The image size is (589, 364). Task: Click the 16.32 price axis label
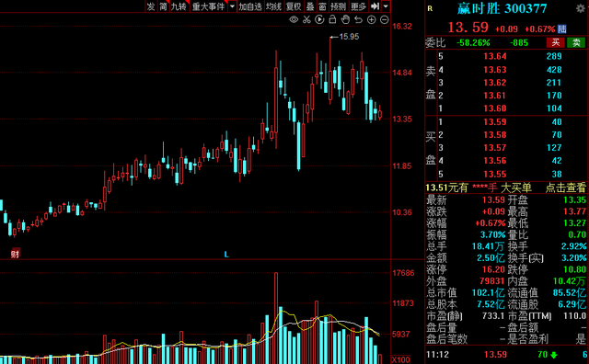click(x=402, y=27)
